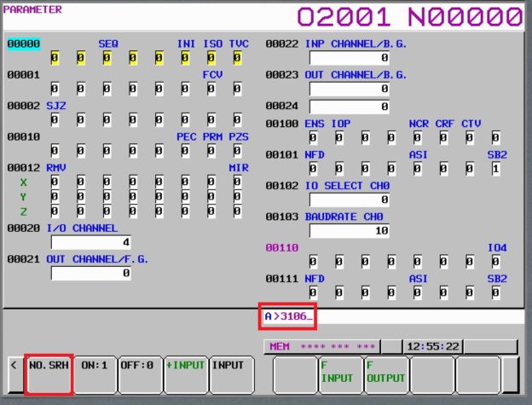The height and width of the screenshot is (405, 532).
Task: Select the INP CHANNEL/B.G. value field
Action: (x=350, y=58)
